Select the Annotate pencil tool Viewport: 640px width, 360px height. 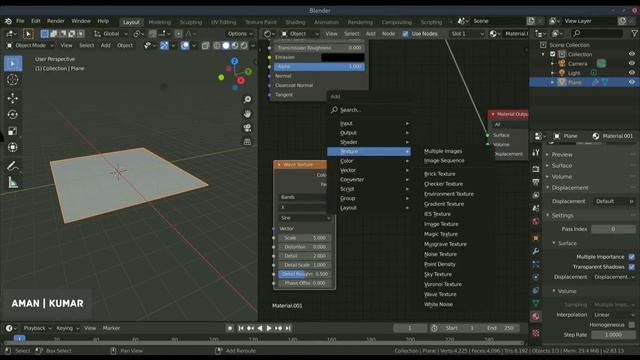13,166
